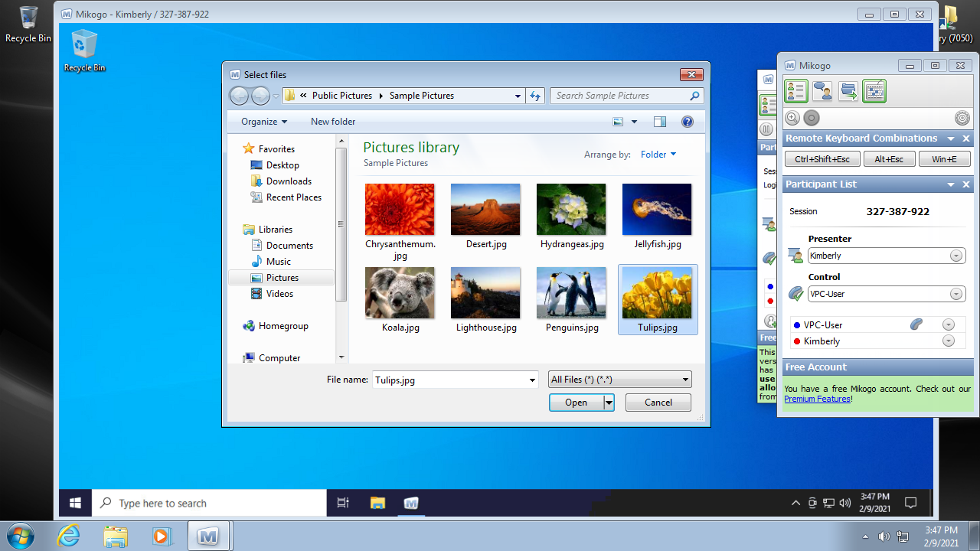Screen dimensions: 980x551
Task: Click the Participant List icon in Mikogo toolbar
Action: (796, 91)
